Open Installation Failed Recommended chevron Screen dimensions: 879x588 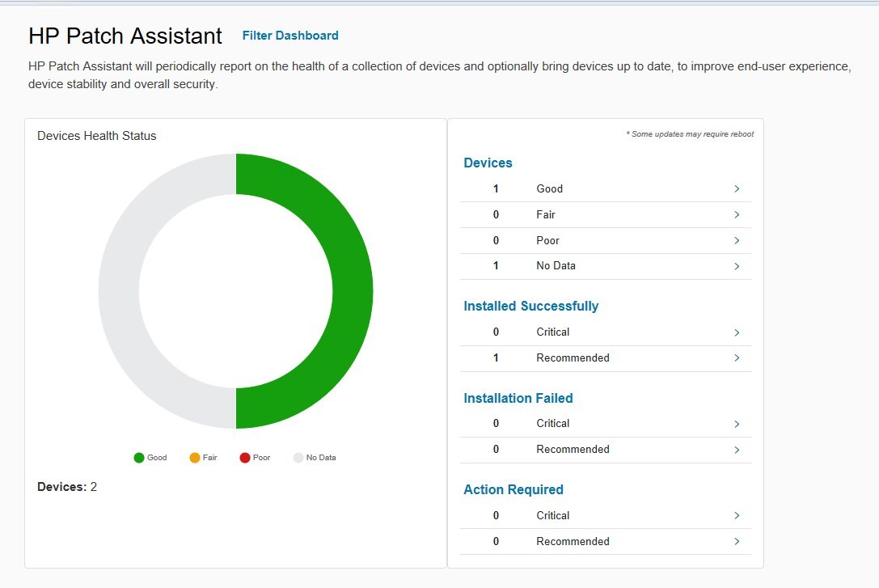click(737, 450)
